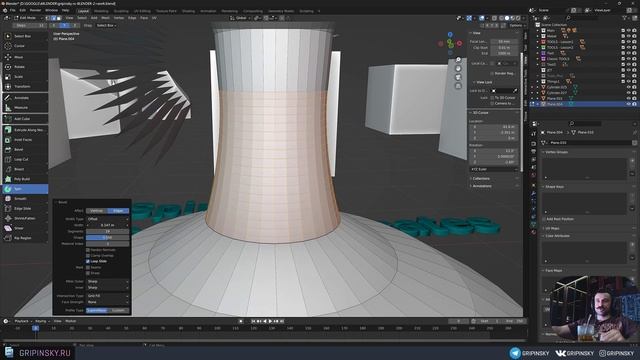Open the Intersection Type dropdown
This screenshot has width=640, height=360.
(108, 296)
